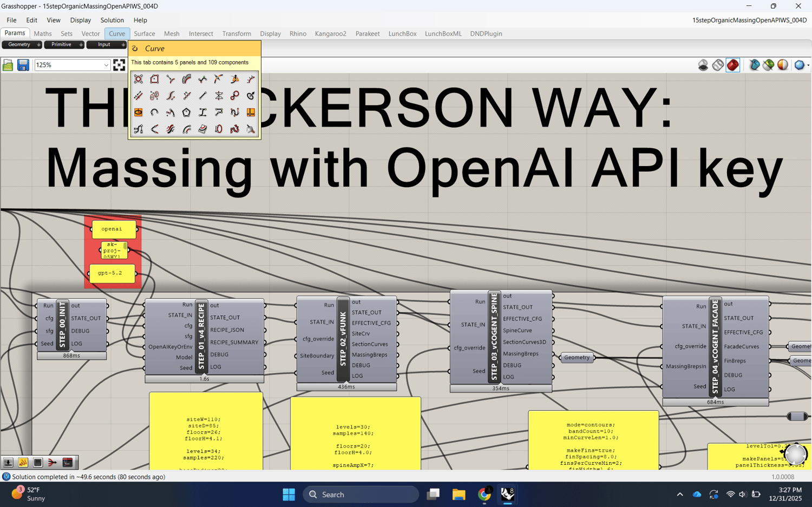This screenshot has height=507, width=812.
Task: Select the STEP_00 INIT component
Action: (x=62, y=325)
